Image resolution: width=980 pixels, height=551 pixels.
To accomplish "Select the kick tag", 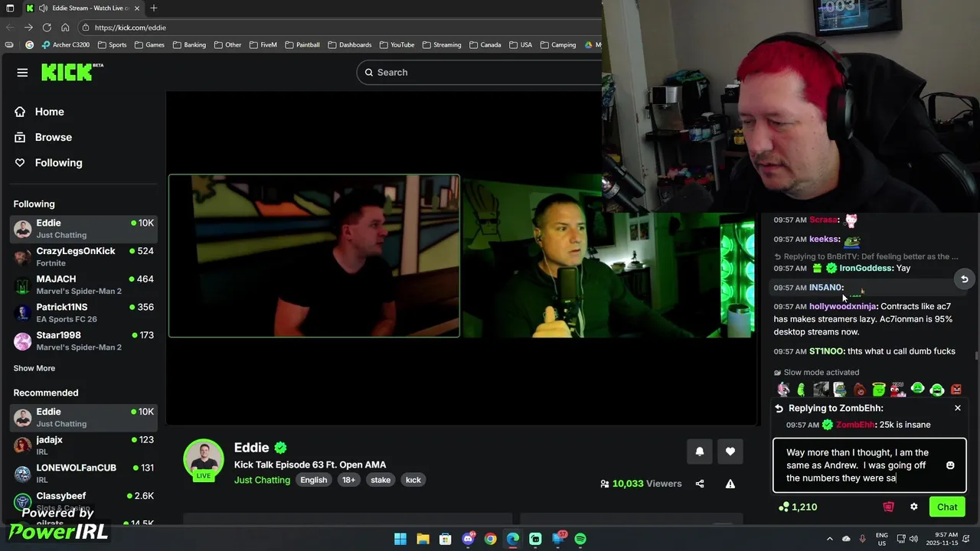I will coord(413,480).
